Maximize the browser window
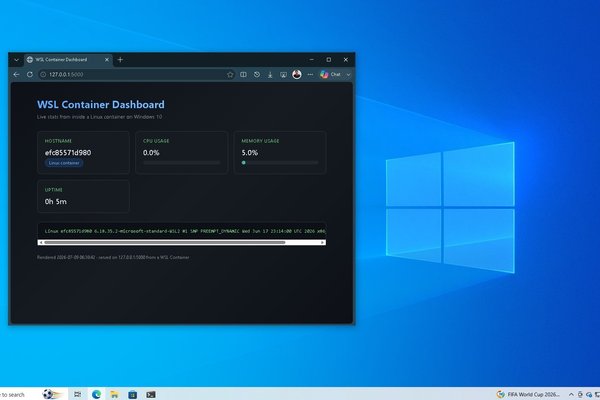Image resolution: width=600 pixels, height=400 pixels. click(x=329, y=60)
